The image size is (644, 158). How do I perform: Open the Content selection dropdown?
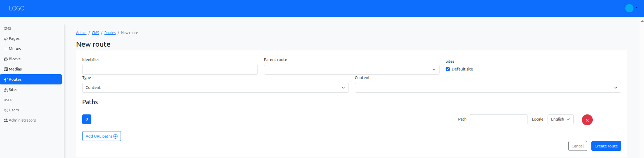tap(488, 88)
